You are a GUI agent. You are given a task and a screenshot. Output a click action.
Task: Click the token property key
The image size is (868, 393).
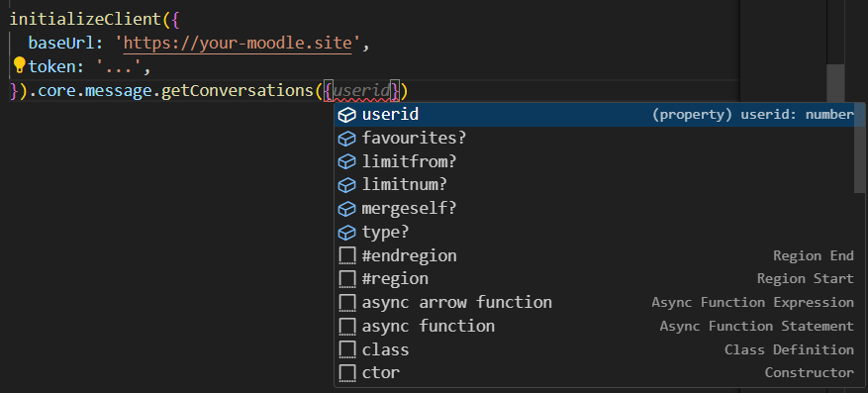coord(52,67)
